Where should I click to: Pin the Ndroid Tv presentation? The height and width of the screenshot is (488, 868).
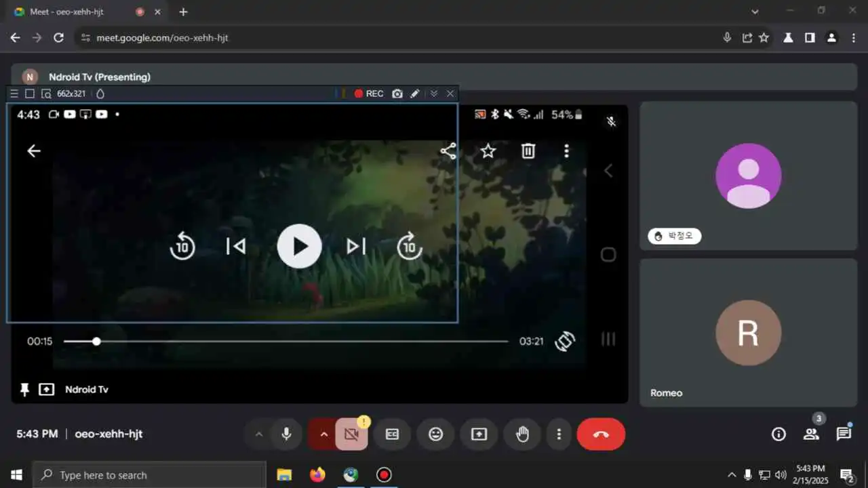click(x=24, y=390)
